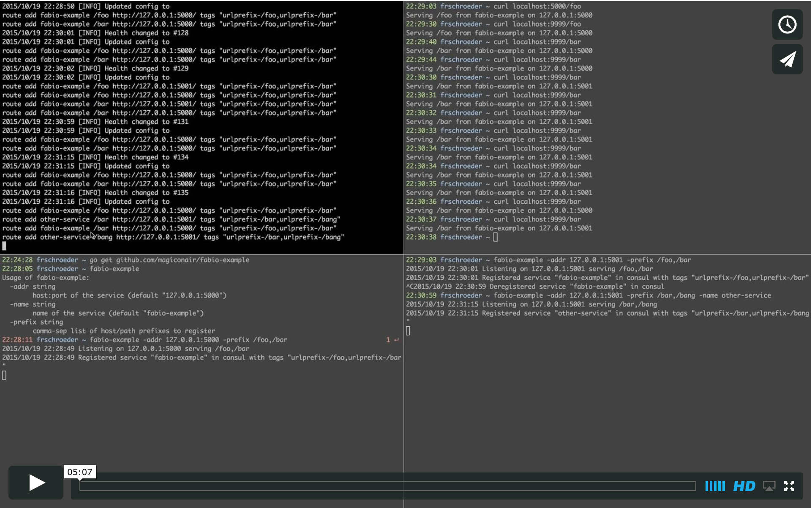The image size is (812, 508).
Task: Click the AirPlay icon
Action: click(769, 486)
